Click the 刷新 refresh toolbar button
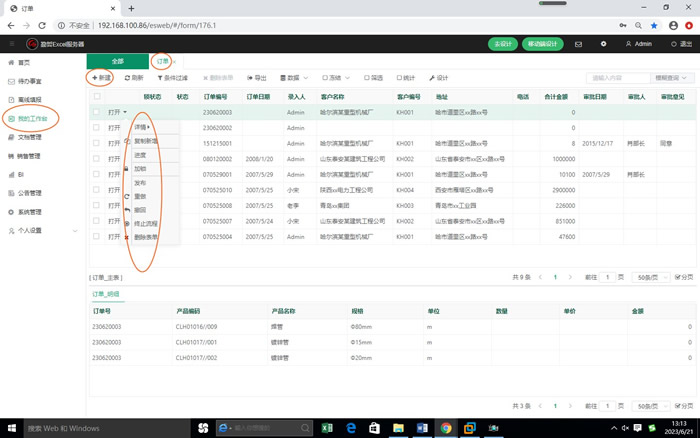700x438 pixels. [x=134, y=77]
